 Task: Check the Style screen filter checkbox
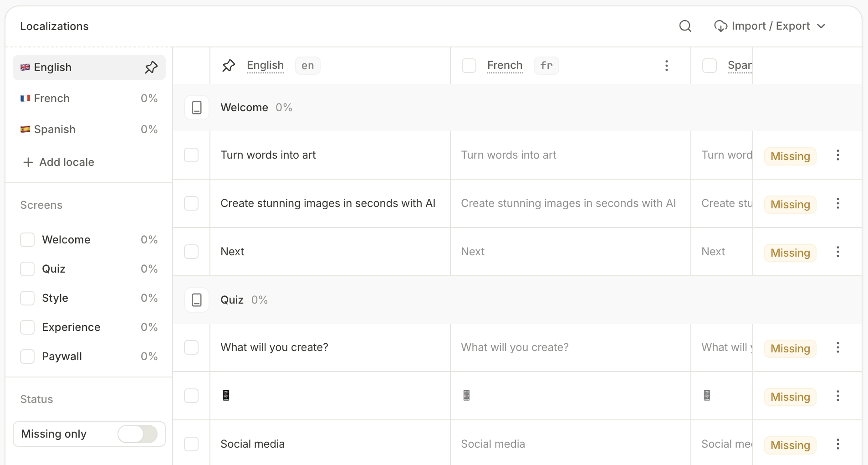click(27, 298)
